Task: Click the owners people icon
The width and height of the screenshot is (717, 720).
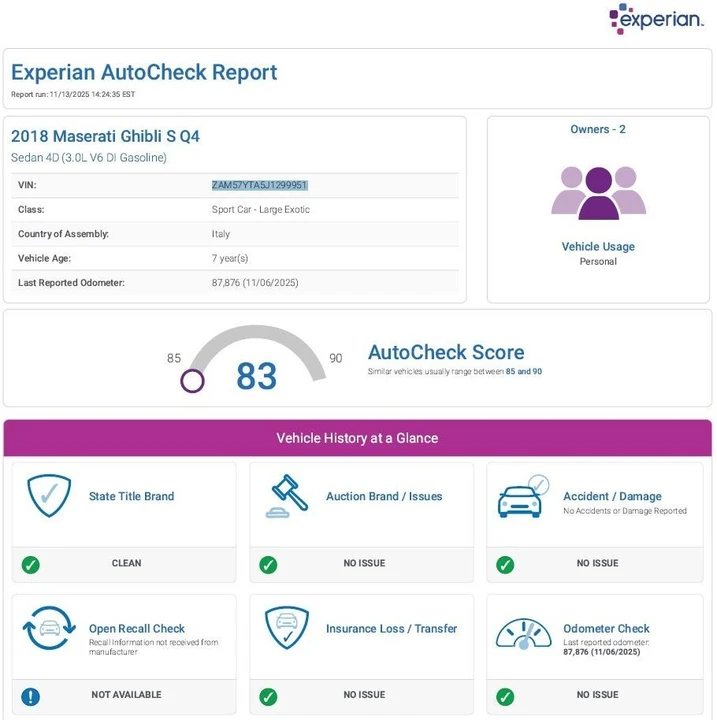Action: 598,193
